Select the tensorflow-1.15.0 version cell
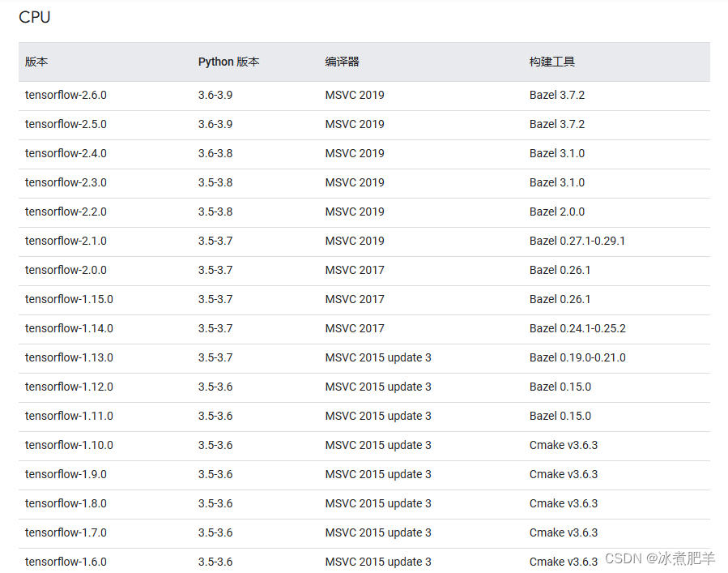The width and height of the screenshot is (728, 573). pos(69,299)
